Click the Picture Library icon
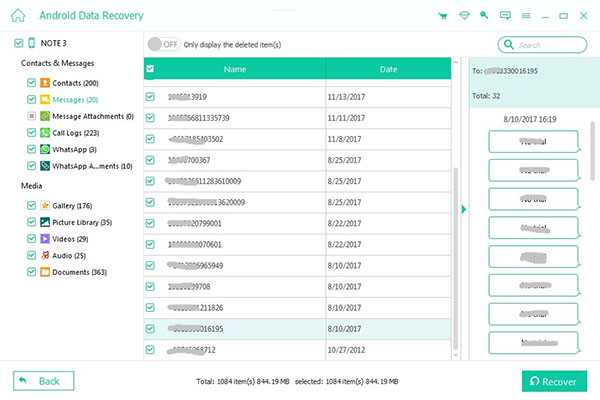The width and height of the screenshot is (600, 400). point(45,222)
